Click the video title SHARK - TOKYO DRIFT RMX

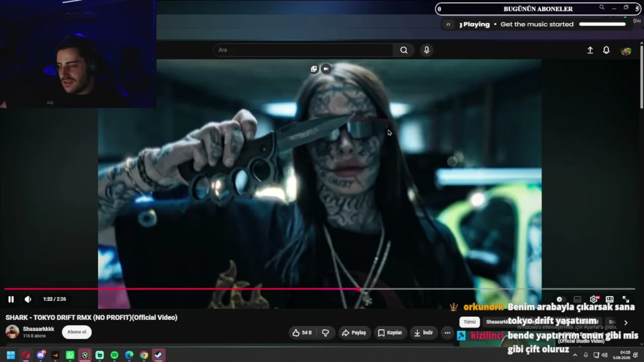(x=92, y=317)
